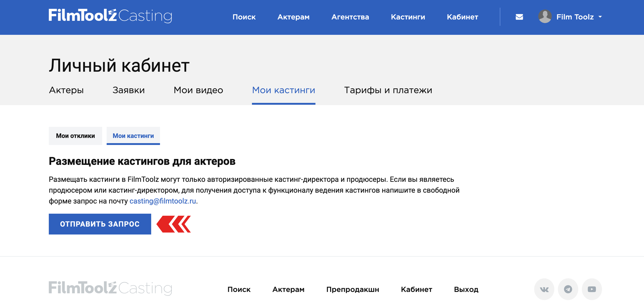644x303 pixels.
Task: Open Кабинет in the header menu
Action: coord(462,17)
